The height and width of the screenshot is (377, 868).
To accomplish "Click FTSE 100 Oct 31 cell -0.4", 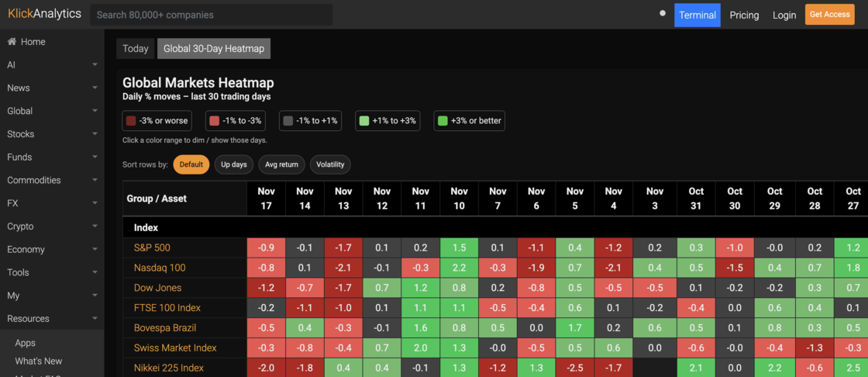I will coord(696,308).
